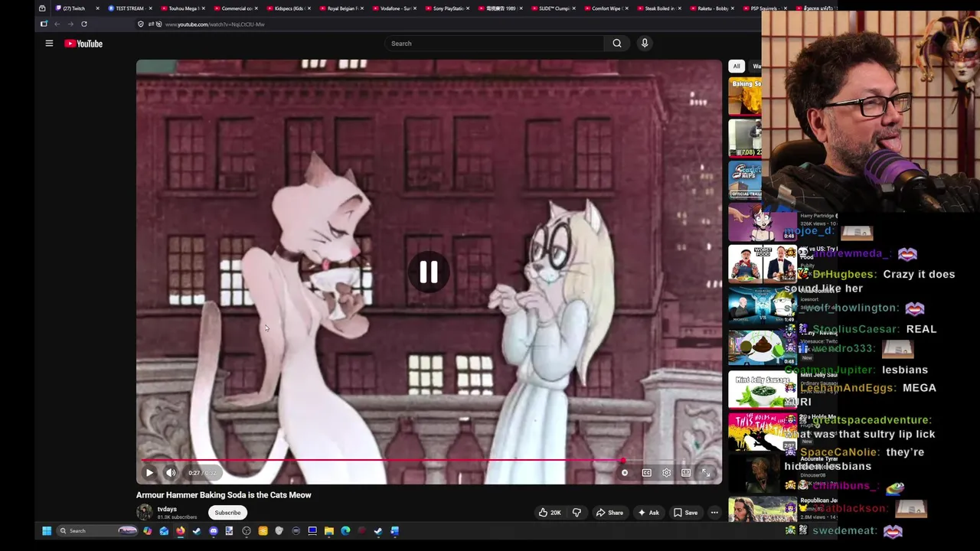Subscribe to the tvdays channel
980x551 pixels.
(x=227, y=513)
